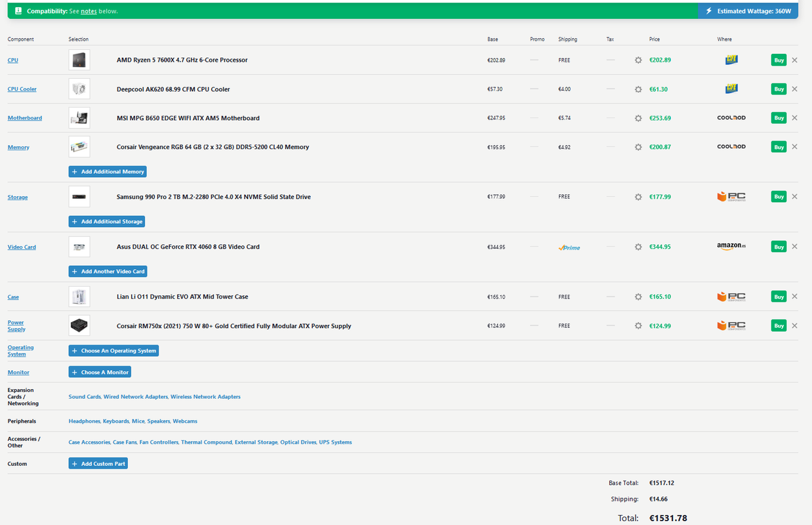Click Add Additional Memory button
Screen dimensions: 812x525
pos(108,171)
